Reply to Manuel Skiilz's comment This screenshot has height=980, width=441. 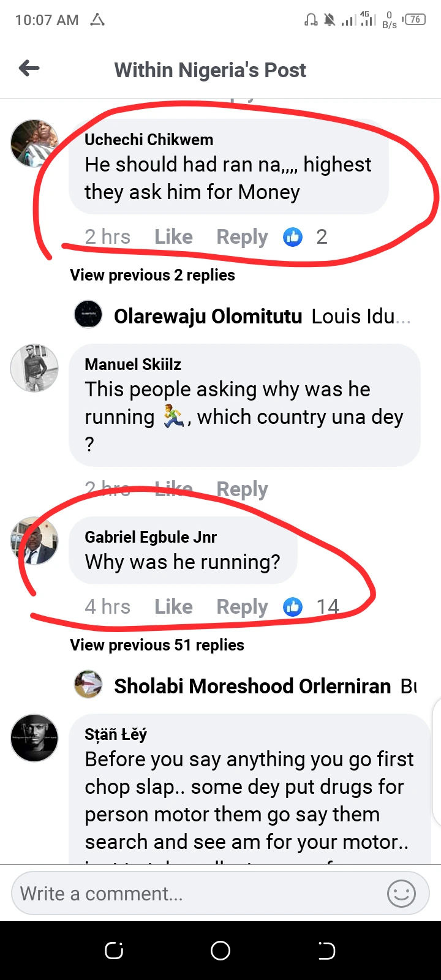[242, 489]
